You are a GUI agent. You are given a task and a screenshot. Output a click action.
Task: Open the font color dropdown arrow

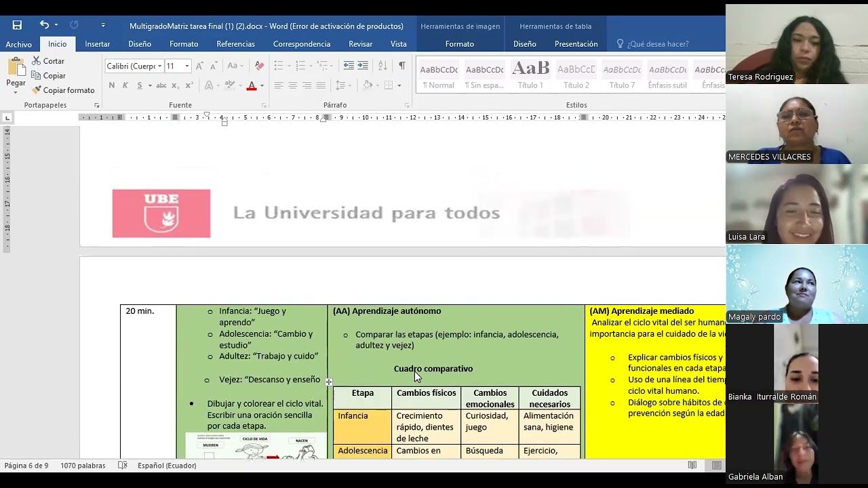[262, 85]
